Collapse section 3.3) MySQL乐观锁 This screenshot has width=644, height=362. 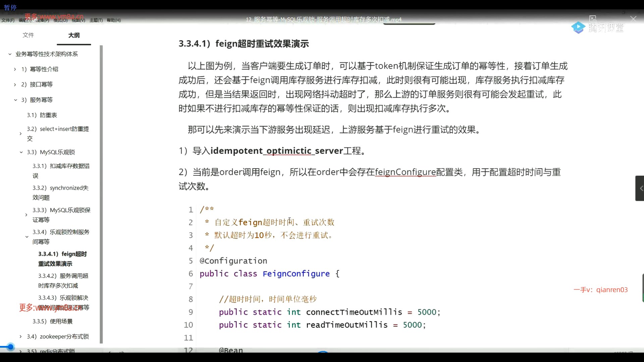(x=21, y=152)
